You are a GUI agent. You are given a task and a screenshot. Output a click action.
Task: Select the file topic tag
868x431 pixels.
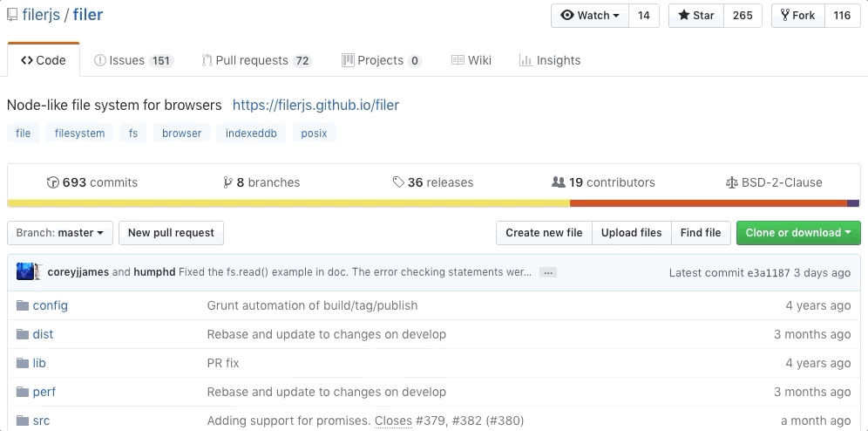tap(24, 133)
